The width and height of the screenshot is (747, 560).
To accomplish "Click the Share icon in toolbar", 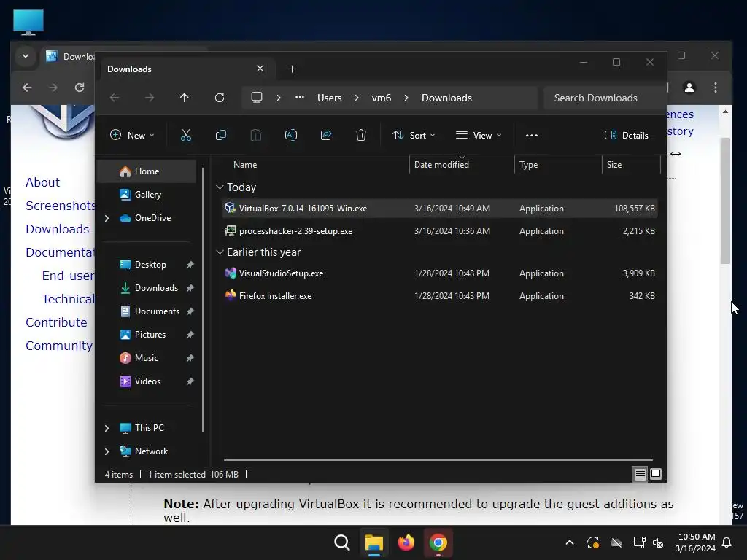I will [326, 135].
